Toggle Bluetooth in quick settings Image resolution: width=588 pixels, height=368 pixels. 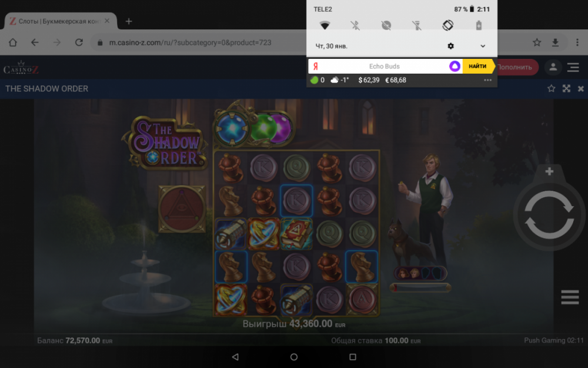tap(356, 25)
